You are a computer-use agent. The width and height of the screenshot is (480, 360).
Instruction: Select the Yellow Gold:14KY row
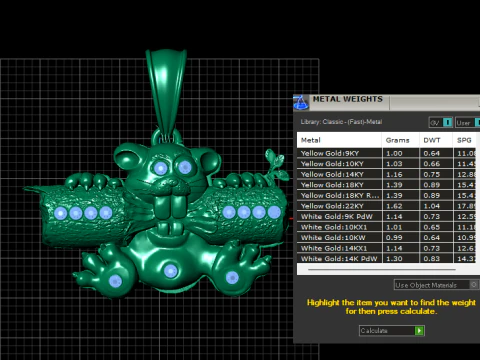point(387,174)
